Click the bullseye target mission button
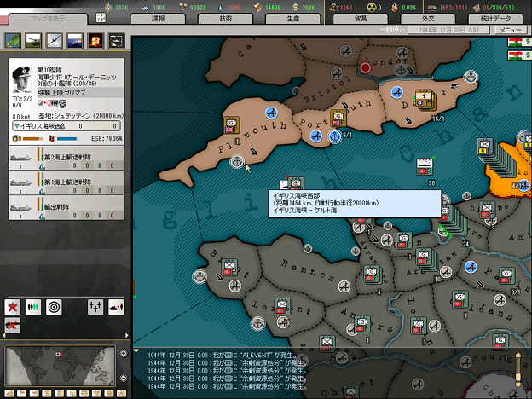532x399 pixels. [x=54, y=307]
